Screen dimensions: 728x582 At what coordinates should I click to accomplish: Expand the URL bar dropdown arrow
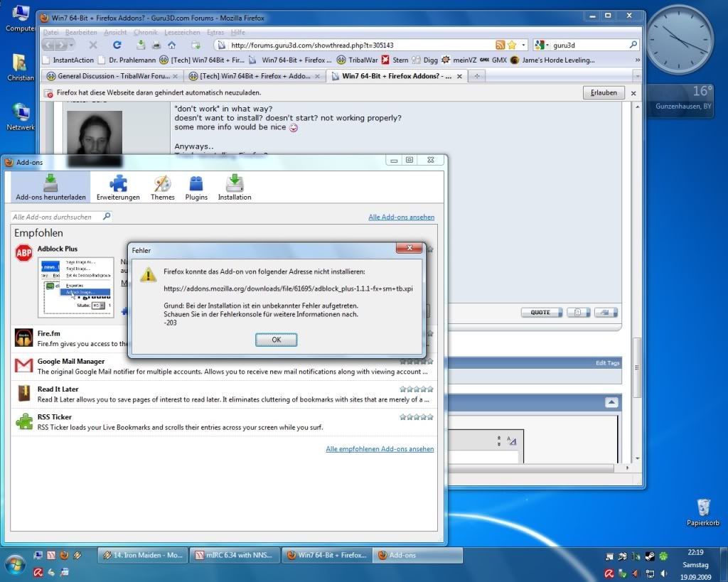523,45
